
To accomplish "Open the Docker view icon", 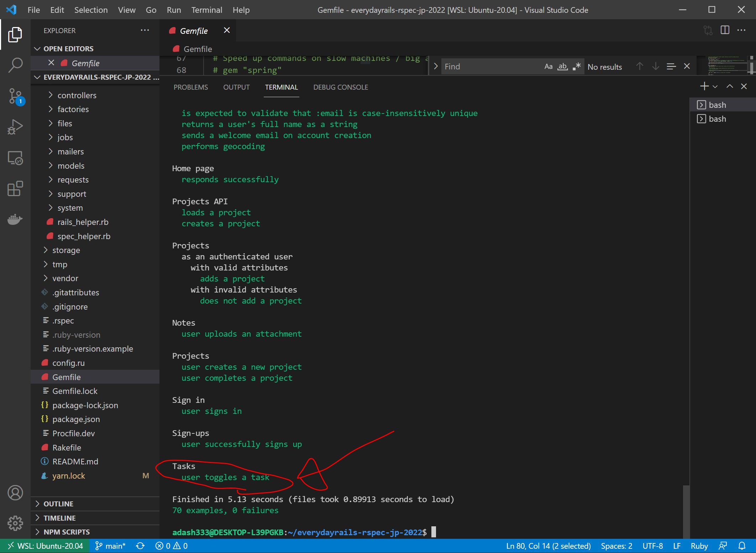I will tap(15, 219).
